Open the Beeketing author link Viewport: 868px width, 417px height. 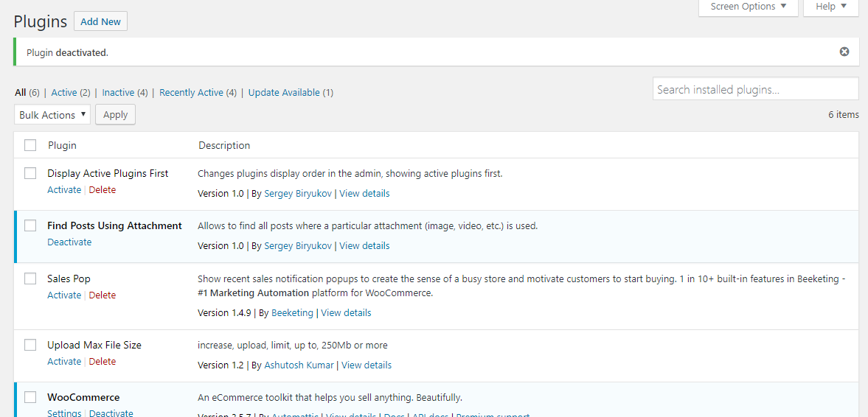[x=292, y=313]
